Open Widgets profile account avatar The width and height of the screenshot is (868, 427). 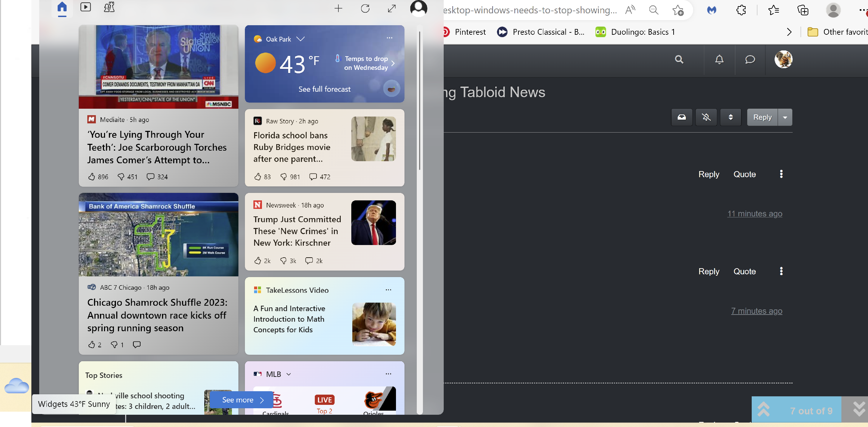pos(418,8)
